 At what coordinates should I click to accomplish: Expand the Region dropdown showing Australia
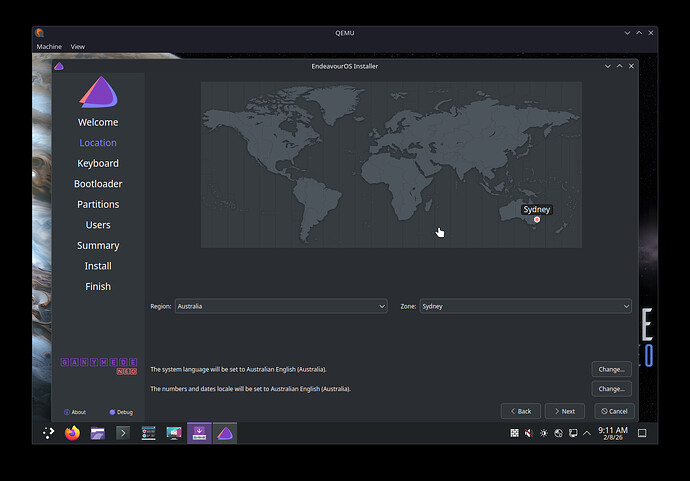pos(281,306)
